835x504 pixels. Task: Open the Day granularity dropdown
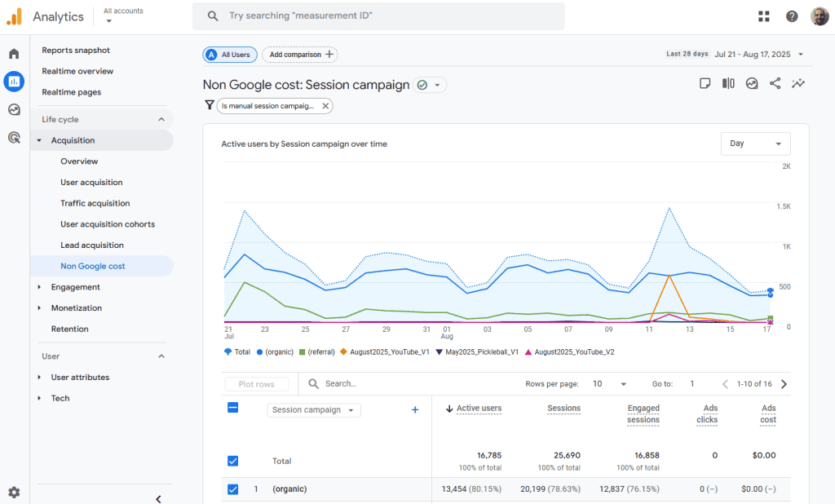tap(755, 144)
